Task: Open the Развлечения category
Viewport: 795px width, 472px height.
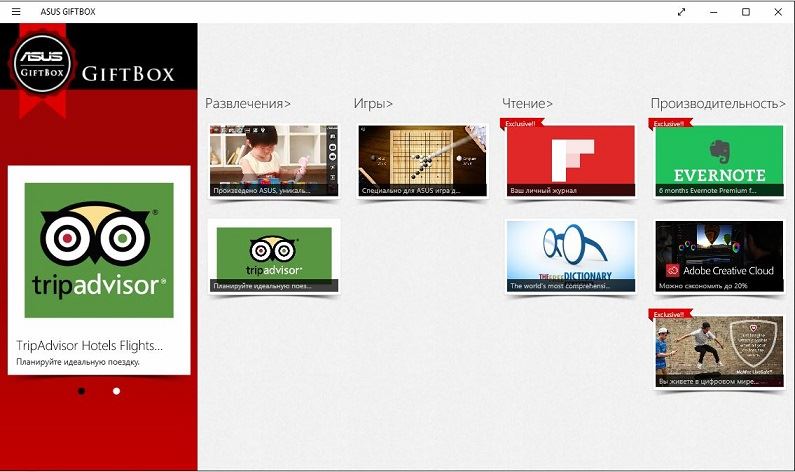Action: pos(248,103)
